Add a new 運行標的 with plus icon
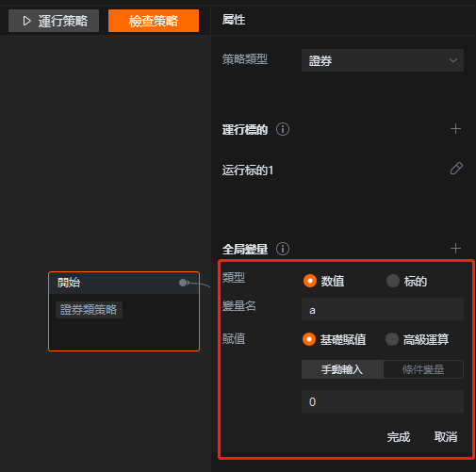 [x=455, y=129]
